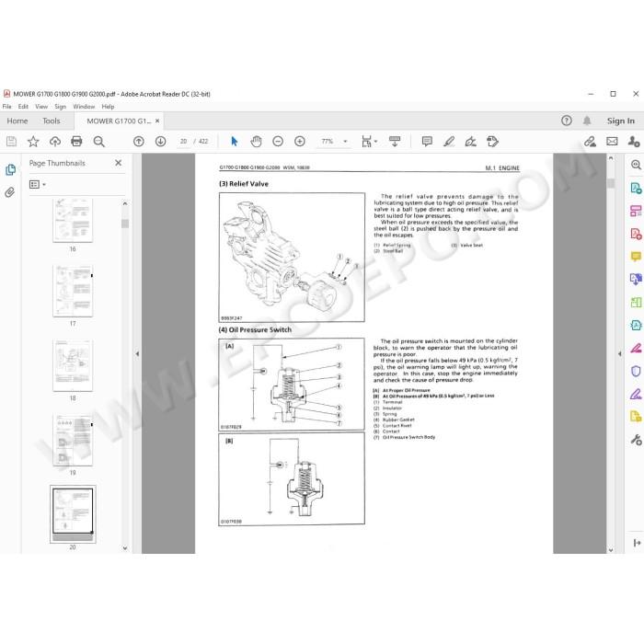Open the Fill & Sign tool in right pane
The height and width of the screenshot is (644, 644).
coord(636,395)
